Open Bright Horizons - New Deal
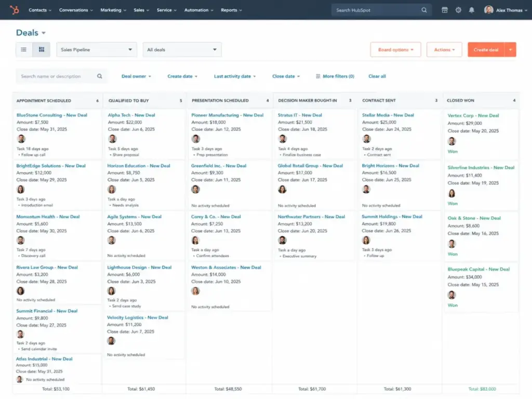The image size is (532, 399). [390, 166]
